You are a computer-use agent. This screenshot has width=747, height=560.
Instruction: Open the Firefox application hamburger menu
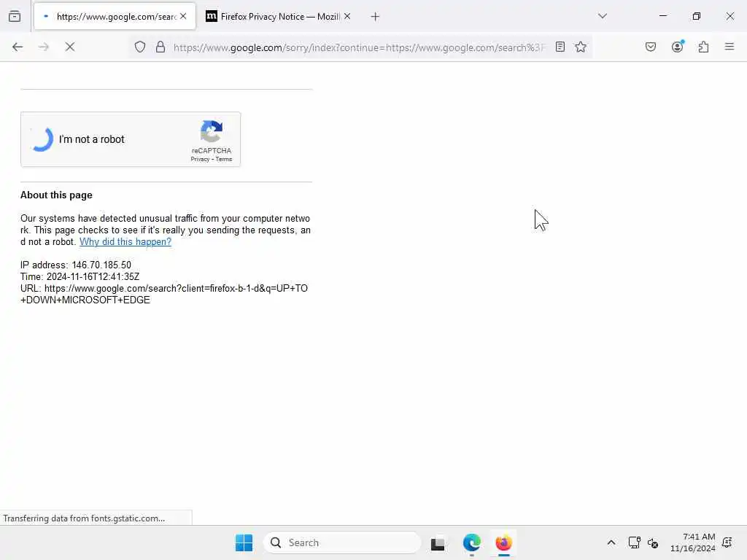point(729,47)
